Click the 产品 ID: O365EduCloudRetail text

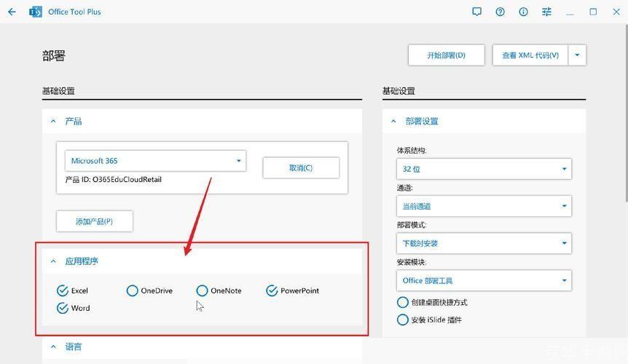pos(114,180)
